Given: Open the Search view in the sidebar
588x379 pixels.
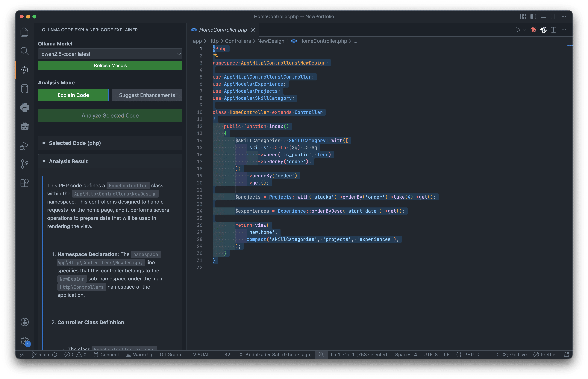Looking at the screenshot, I should [25, 51].
